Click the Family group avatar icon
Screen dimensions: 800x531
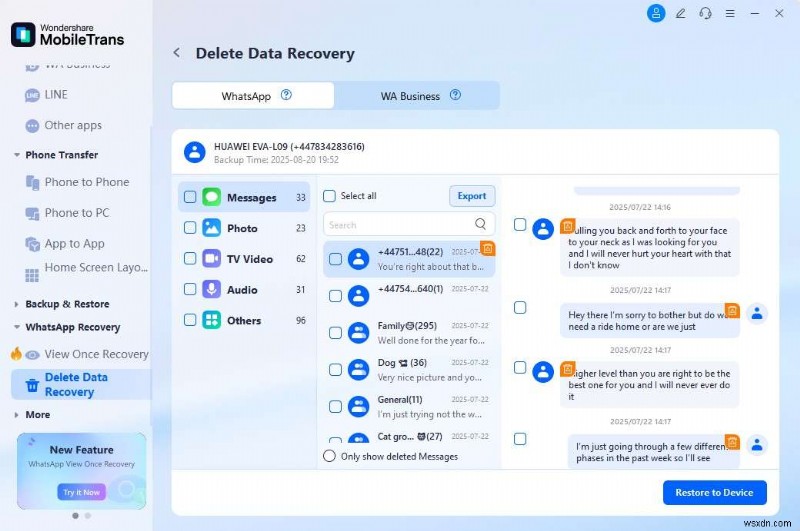coord(359,333)
